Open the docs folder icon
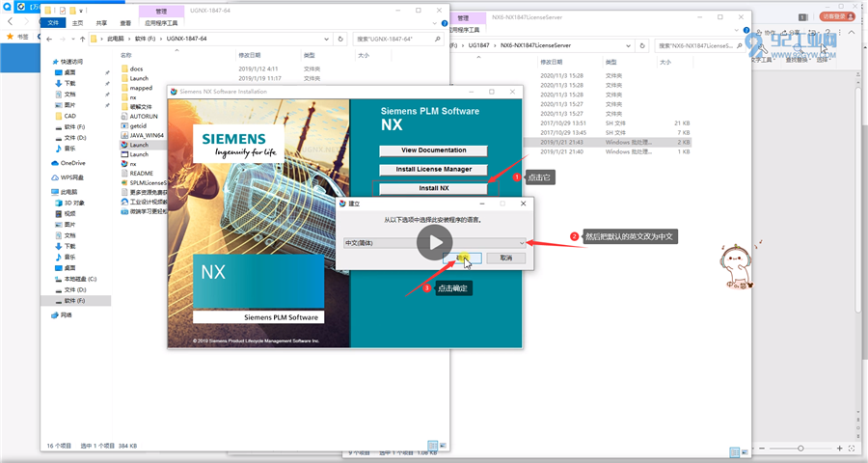Viewport: 868px width, 463px height. click(x=124, y=68)
